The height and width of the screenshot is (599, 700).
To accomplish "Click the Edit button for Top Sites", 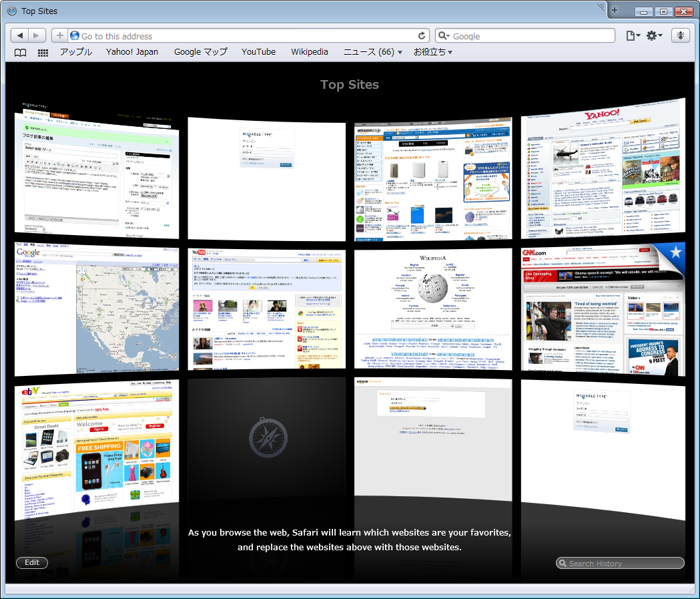I will [31, 562].
